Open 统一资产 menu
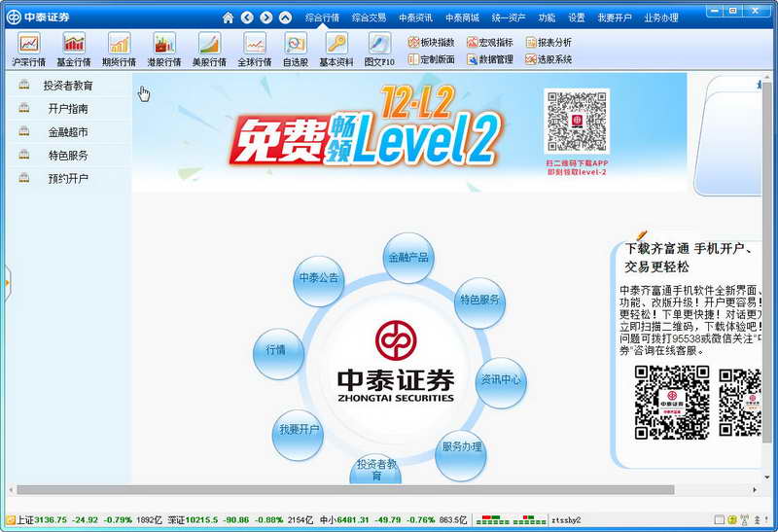Viewport: 778px width, 532px height. [509, 18]
